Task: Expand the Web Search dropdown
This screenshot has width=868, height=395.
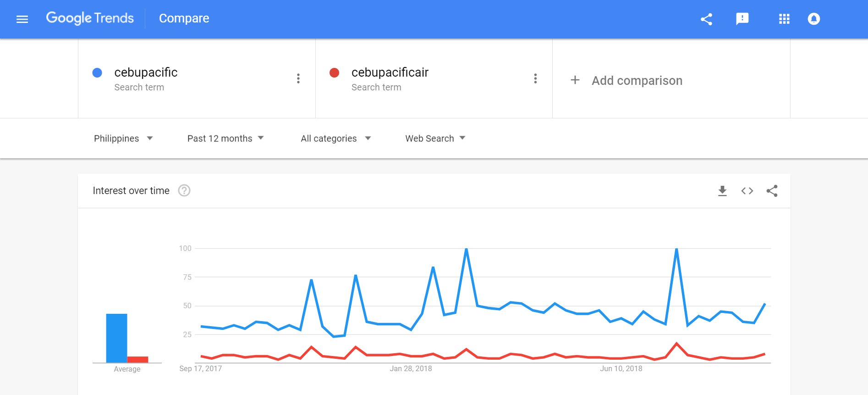Action: (435, 139)
